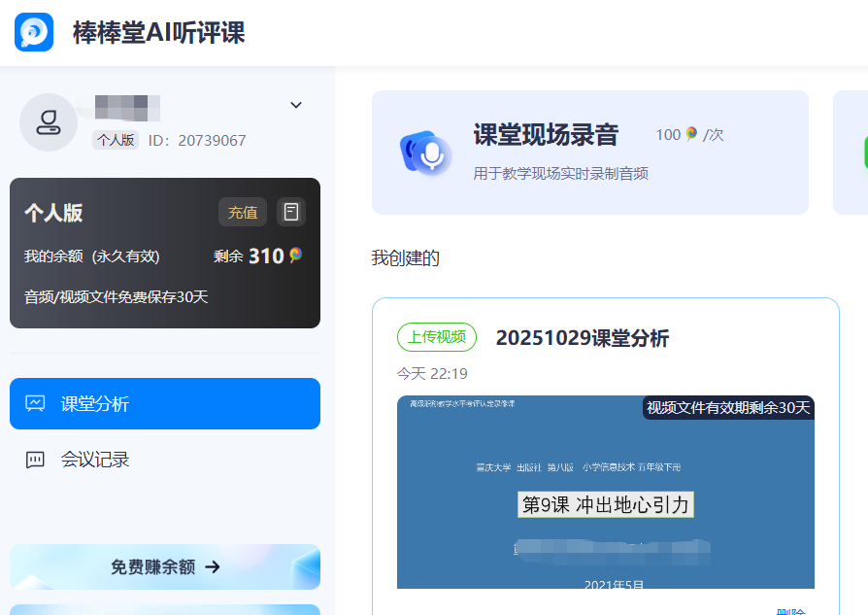Select the 课堂分析 navigation item
The height and width of the screenshot is (615, 868).
[x=165, y=403]
